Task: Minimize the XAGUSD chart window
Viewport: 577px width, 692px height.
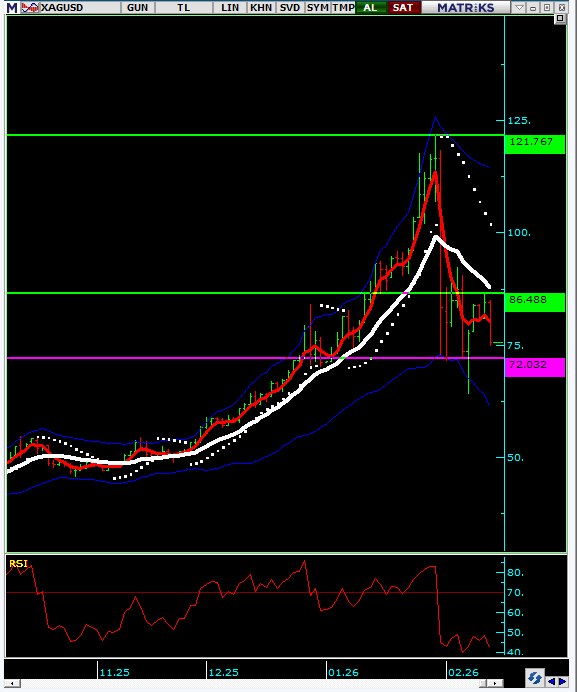Action: [x=533, y=8]
